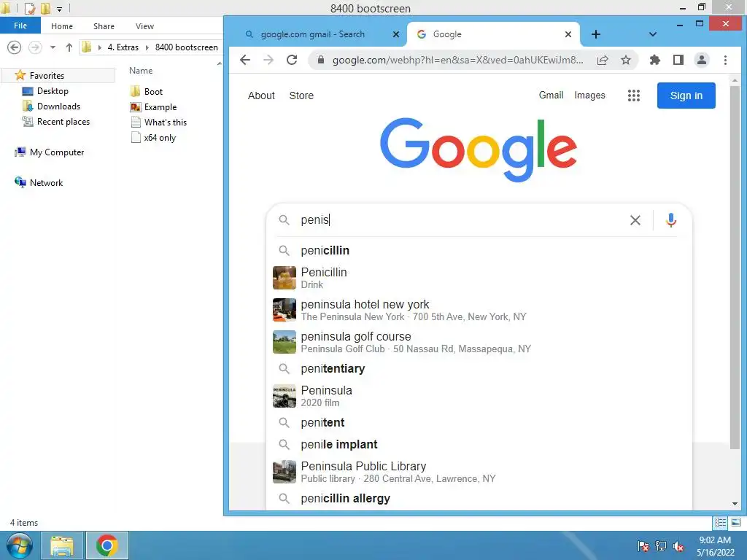Image resolution: width=747 pixels, height=560 pixels.
Task: Open the Share ribbon tab
Action: coord(104,26)
